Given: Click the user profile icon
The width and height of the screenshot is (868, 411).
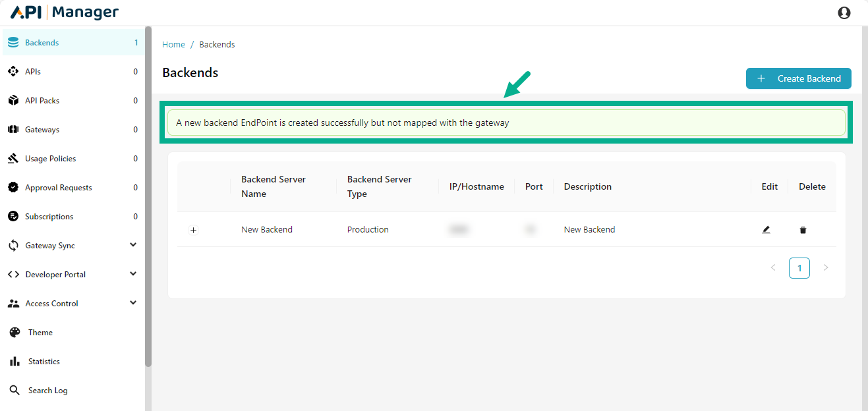Looking at the screenshot, I should pos(844,13).
